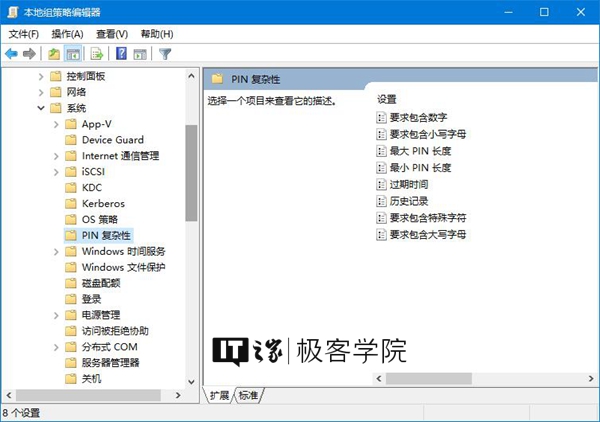Switch to the 标准 tab
600x422 pixels.
248,396
